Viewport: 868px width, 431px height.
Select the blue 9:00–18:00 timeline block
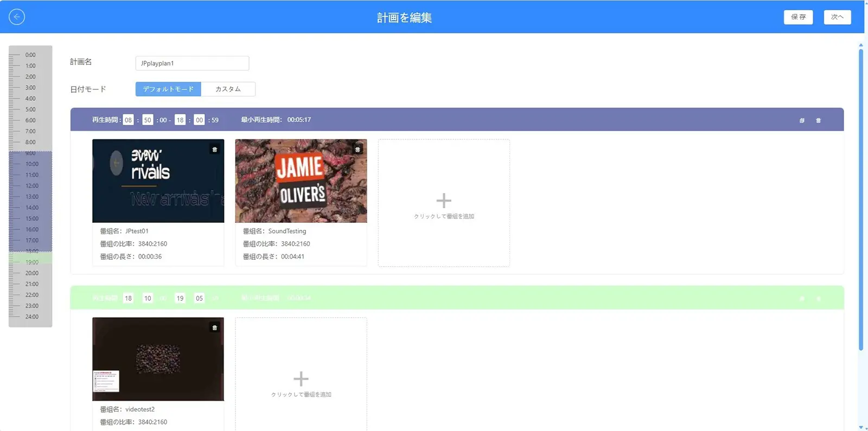click(30, 201)
